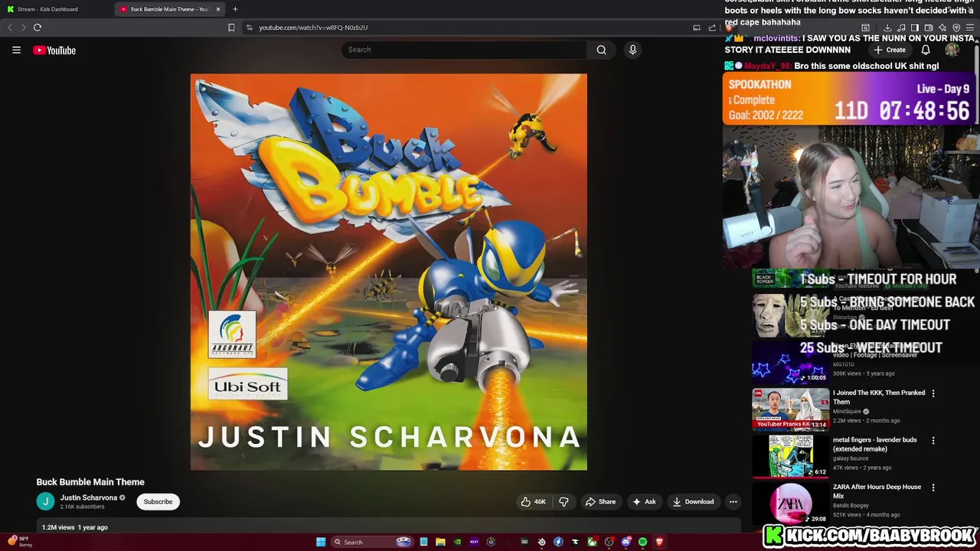The width and height of the screenshot is (980, 551).
Task: Click the Buck Bumble video player
Action: pos(389,272)
